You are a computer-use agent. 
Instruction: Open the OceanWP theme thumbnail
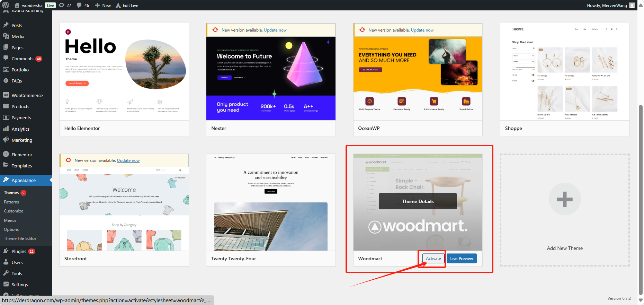418,78
